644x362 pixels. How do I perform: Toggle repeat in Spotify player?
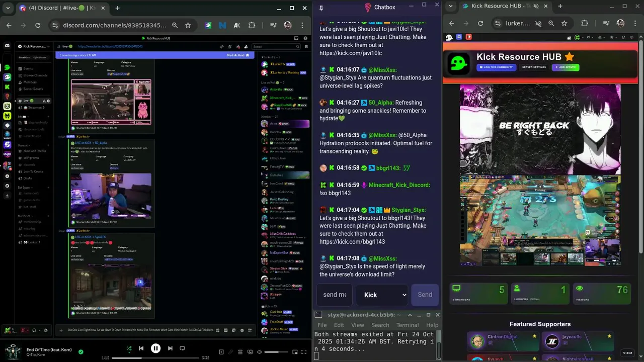point(182,348)
